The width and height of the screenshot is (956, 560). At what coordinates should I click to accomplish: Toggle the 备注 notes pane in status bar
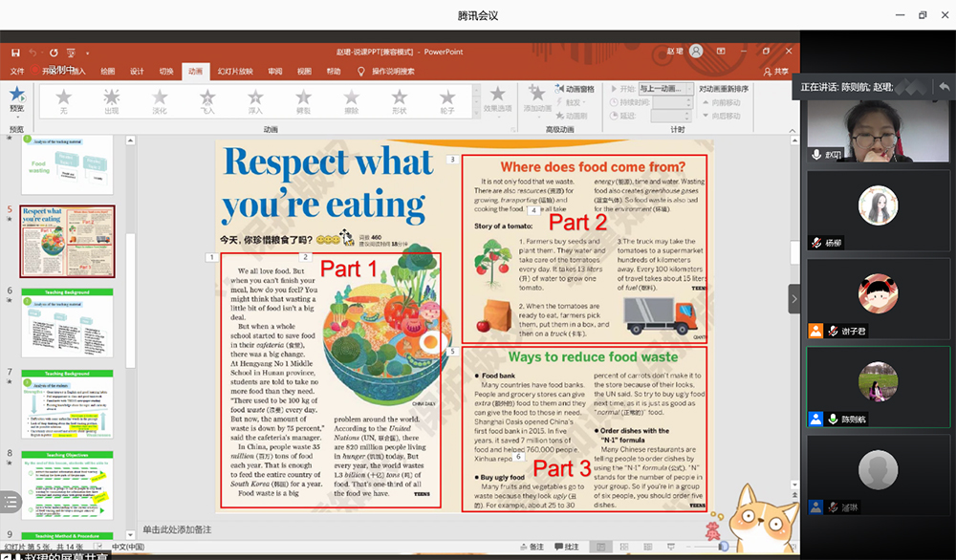(x=530, y=547)
